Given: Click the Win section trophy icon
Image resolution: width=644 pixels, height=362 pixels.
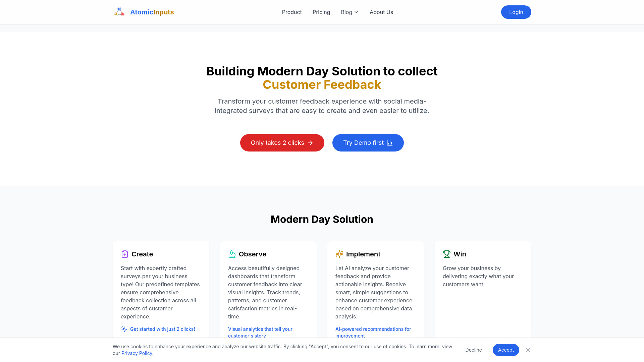Looking at the screenshot, I should point(447,253).
